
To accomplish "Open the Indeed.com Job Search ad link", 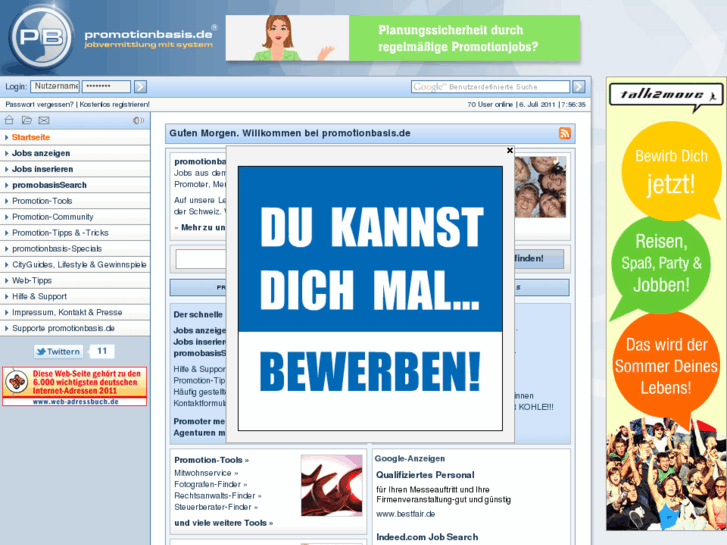I will click(x=427, y=537).
